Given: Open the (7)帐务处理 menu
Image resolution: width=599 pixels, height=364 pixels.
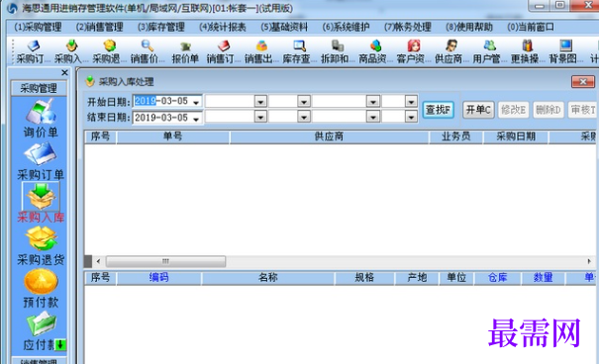Looking at the screenshot, I should tap(408, 27).
